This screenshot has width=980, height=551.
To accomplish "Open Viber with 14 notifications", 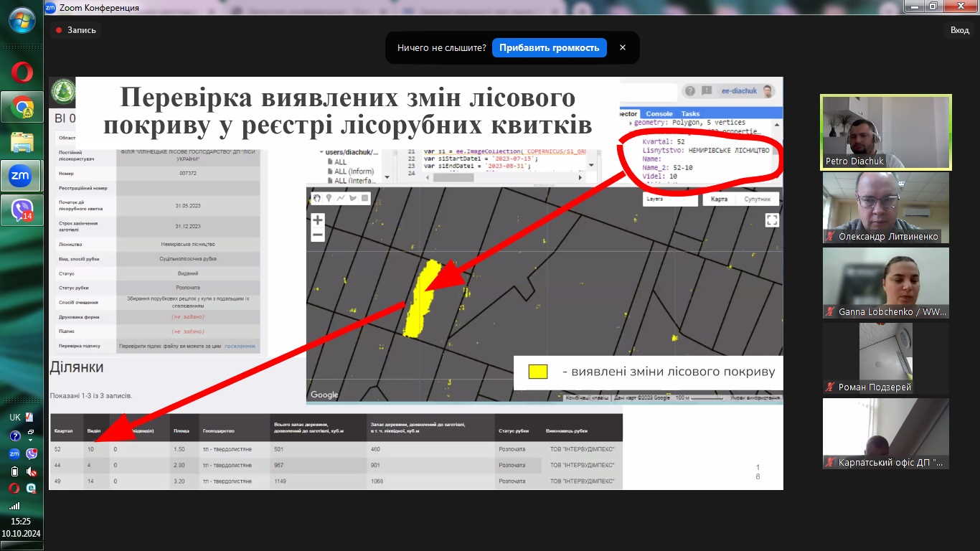I will (x=22, y=210).
